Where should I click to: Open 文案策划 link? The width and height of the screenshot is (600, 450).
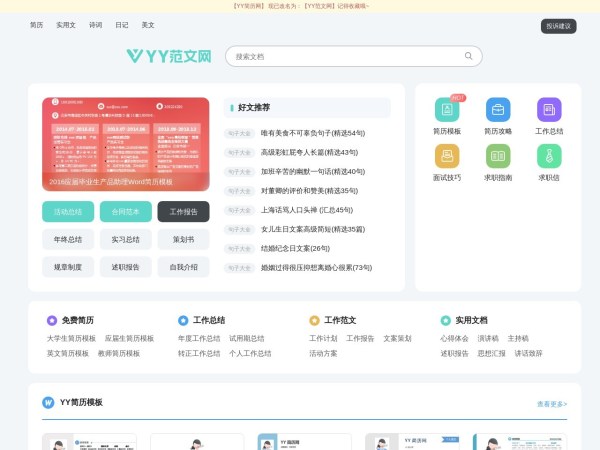[x=397, y=338]
